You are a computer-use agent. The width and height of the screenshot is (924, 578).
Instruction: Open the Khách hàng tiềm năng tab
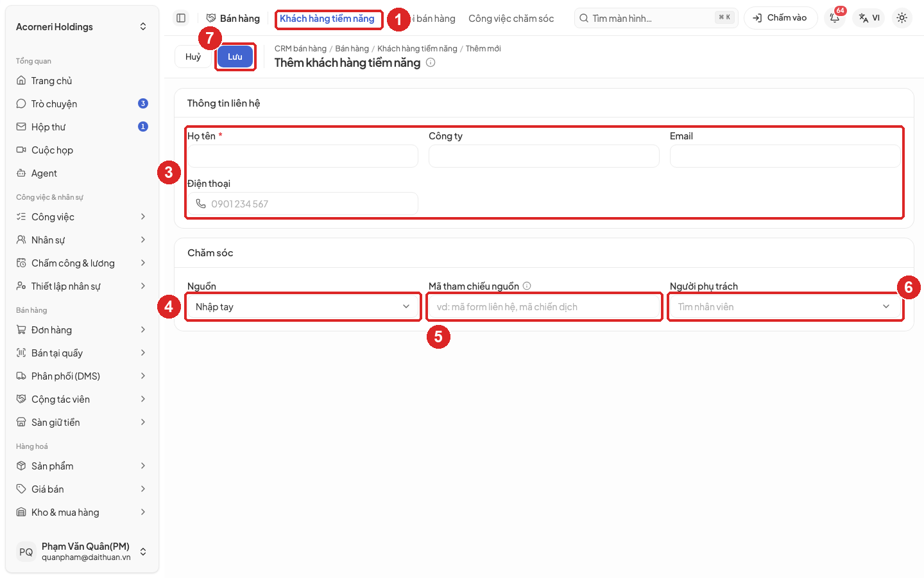327,19
